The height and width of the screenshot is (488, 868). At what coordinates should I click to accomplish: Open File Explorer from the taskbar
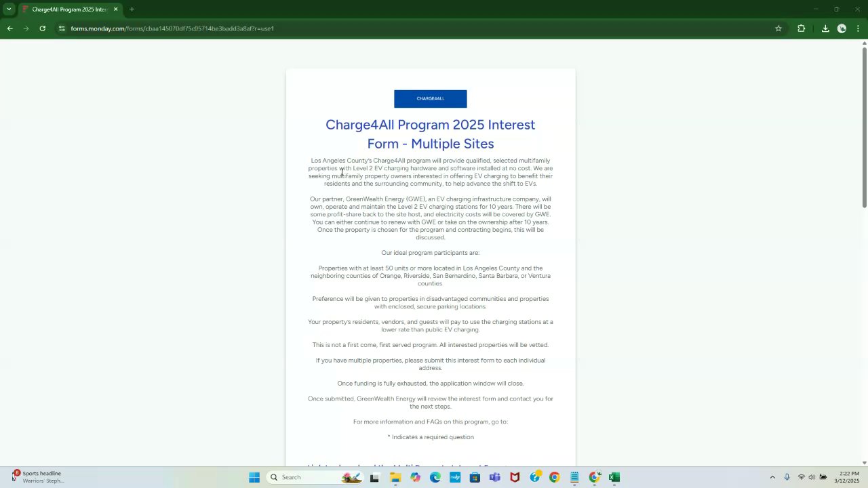tap(395, 477)
